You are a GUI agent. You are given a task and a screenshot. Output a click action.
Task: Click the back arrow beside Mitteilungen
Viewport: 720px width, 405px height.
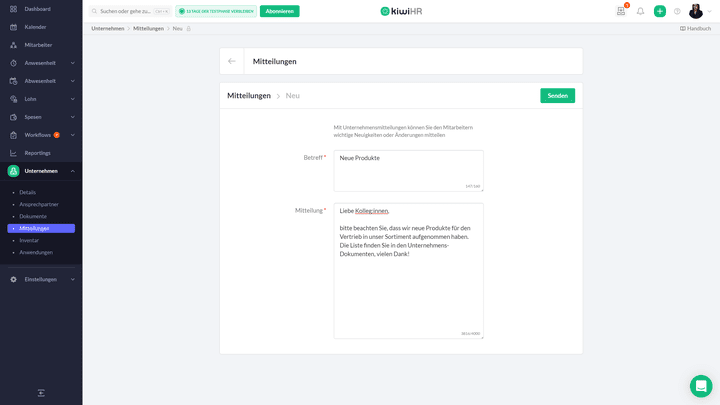[232, 61]
